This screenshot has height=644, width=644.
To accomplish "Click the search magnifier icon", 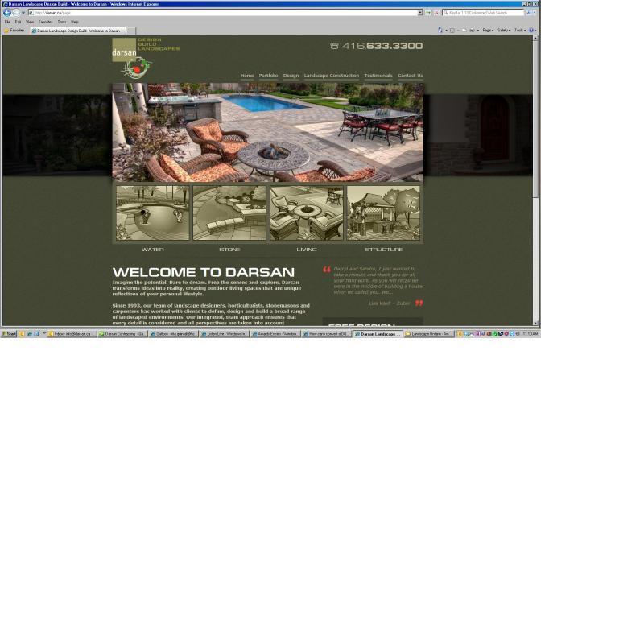I will [x=528, y=13].
